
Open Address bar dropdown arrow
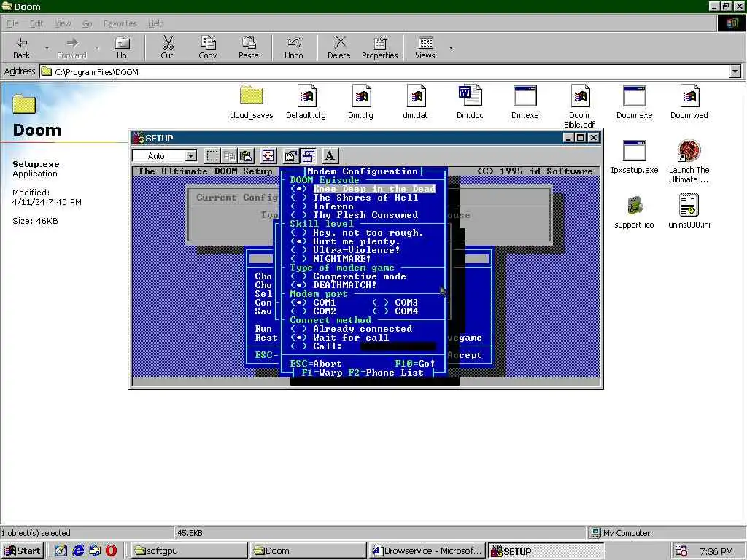point(735,72)
